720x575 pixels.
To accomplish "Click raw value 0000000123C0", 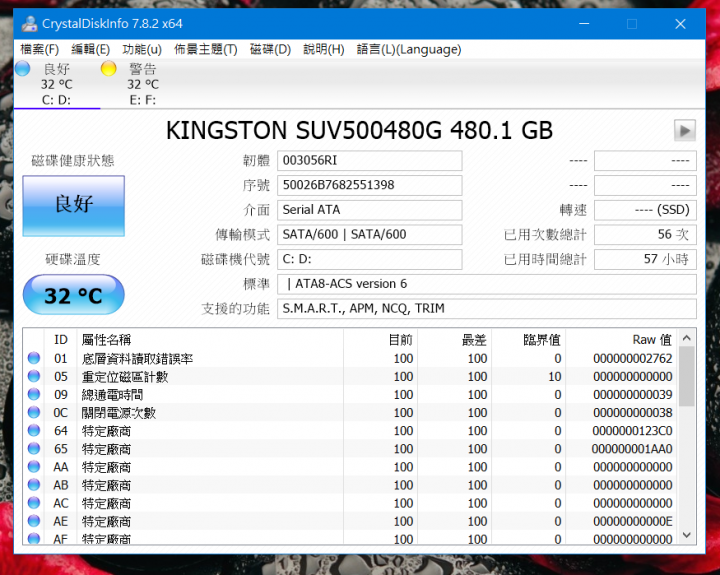I will click(632, 431).
